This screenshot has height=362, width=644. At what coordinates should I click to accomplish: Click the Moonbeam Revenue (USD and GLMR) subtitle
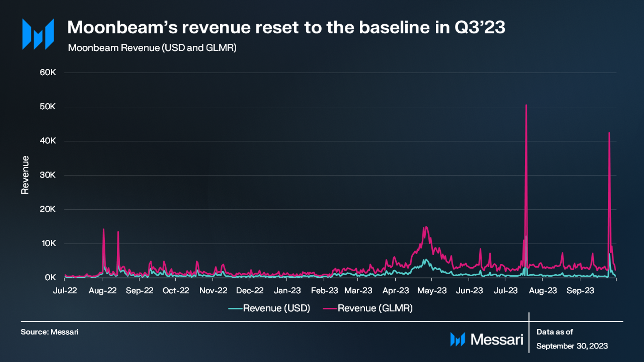[x=152, y=48]
